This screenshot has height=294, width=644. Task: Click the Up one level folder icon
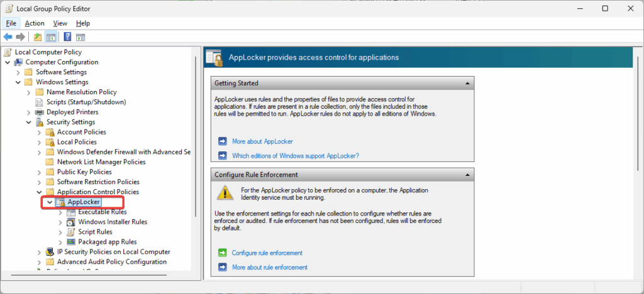[38, 37]
